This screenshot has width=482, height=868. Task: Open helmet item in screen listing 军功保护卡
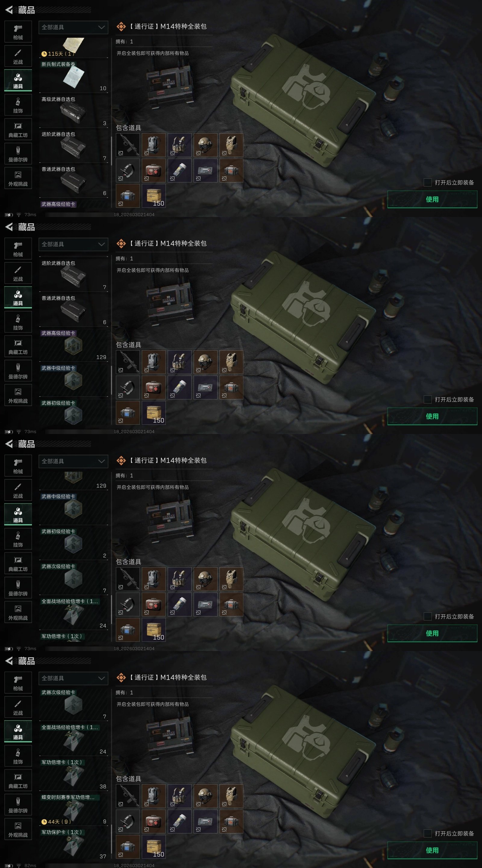pyautogui.click(x=205, y=796)
